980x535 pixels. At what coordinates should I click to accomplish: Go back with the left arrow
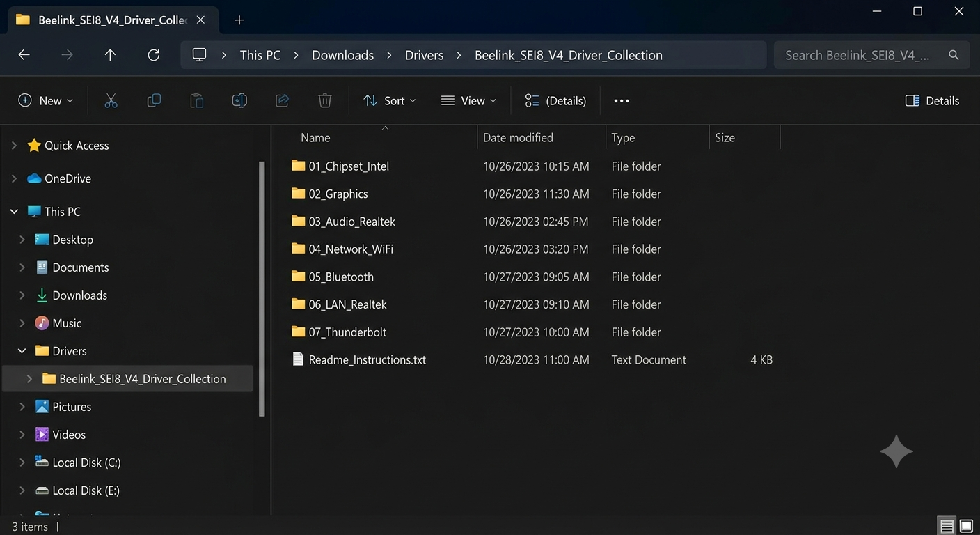24,55
